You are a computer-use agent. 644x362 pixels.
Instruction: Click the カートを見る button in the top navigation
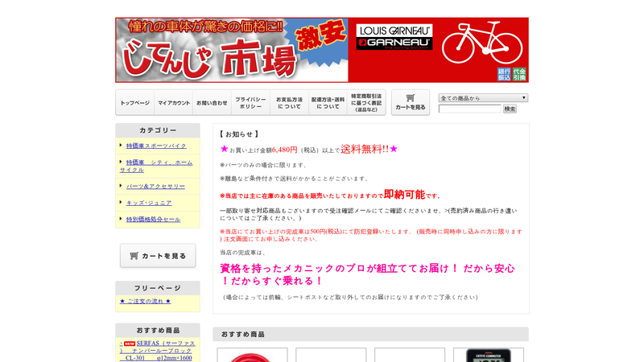411,103
